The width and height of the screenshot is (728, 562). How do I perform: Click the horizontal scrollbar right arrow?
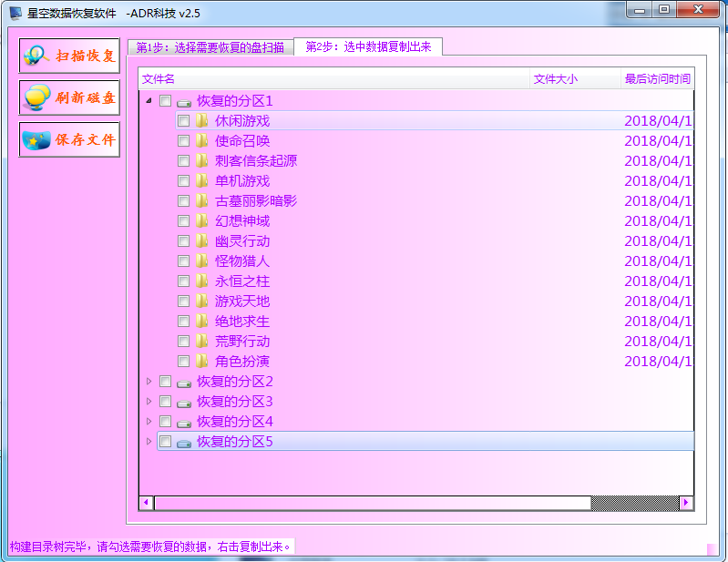pyautogui.click(x=686, y=503)
